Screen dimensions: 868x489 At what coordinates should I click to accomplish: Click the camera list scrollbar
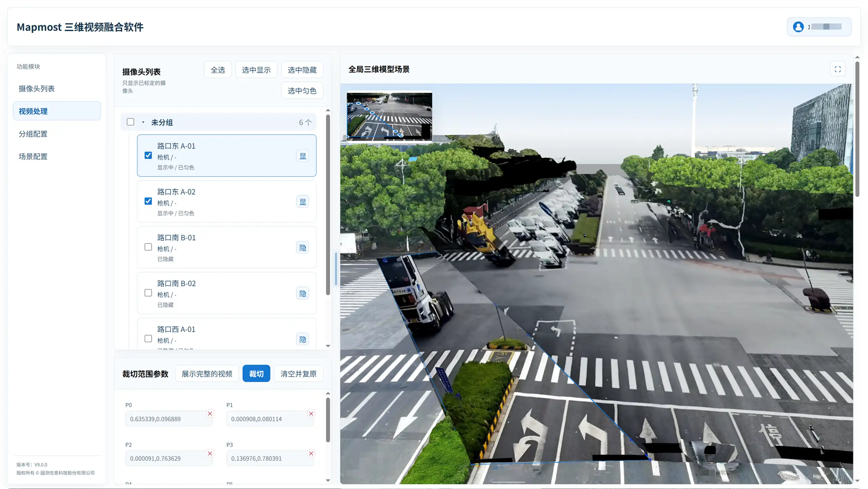328,205
